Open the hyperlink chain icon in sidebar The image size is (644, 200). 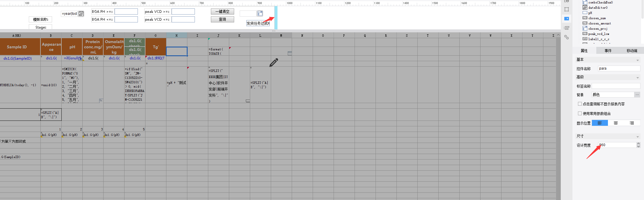tap(567, 37)
